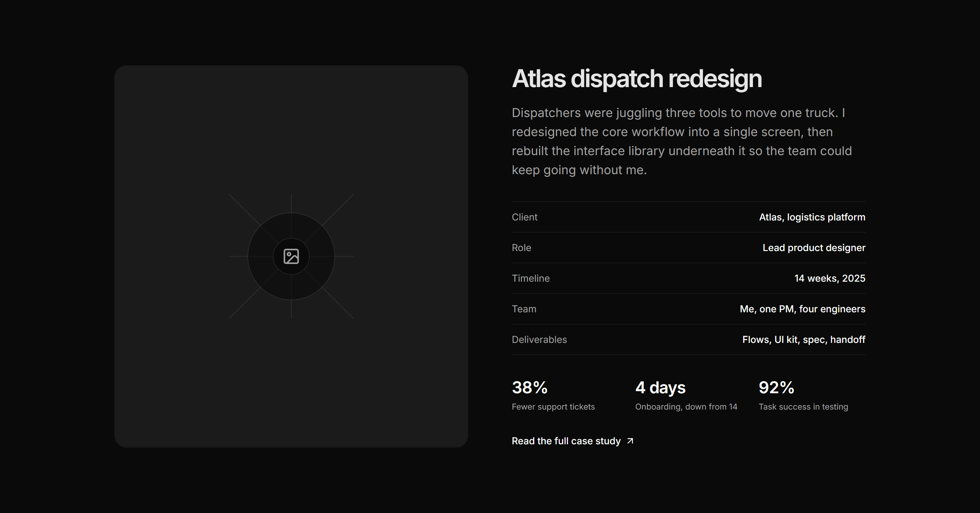Click the Task success in testing caption

[x=803, y=407]
